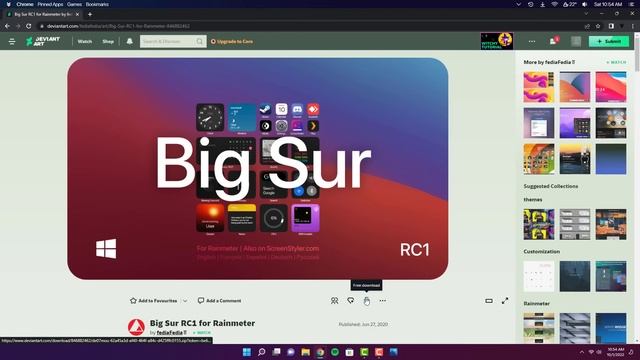Toggle theater mode rectangle icon
This screenshot has height=360, width=640.
489,301
